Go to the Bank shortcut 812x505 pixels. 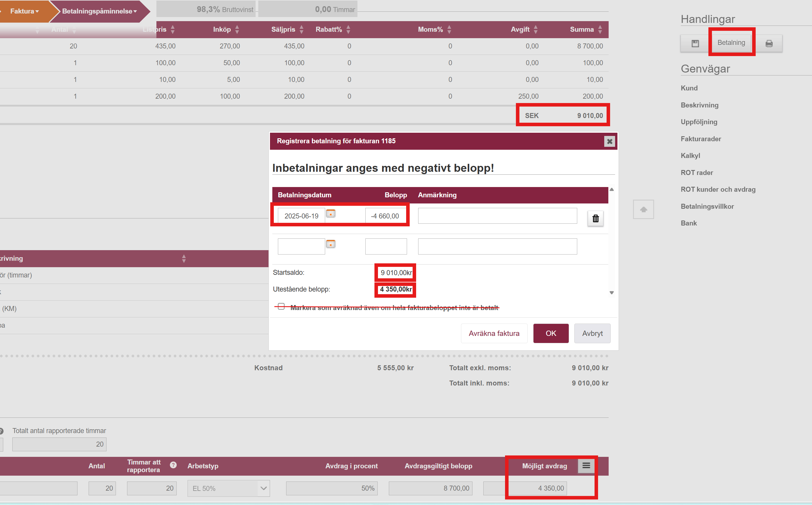click(689, 223)
